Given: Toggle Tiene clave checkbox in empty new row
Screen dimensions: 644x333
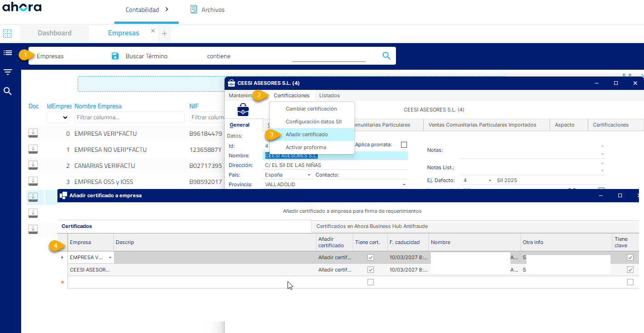Looking at the screenshot, I should (630, 282).
